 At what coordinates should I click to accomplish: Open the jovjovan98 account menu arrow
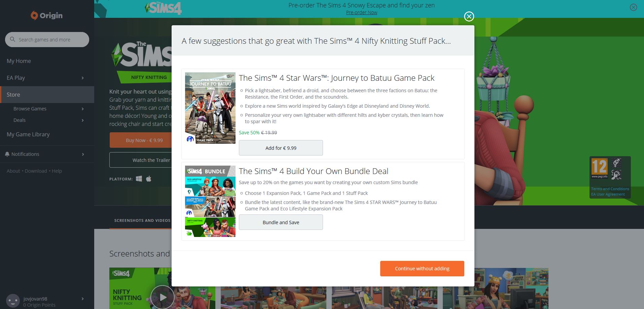(x=83, y=299)
